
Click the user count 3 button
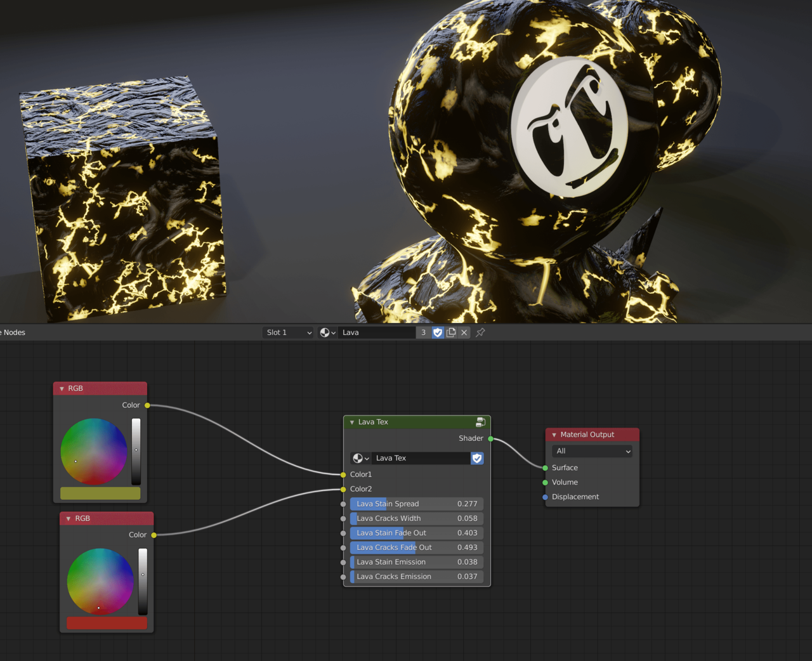coord(423,332)
